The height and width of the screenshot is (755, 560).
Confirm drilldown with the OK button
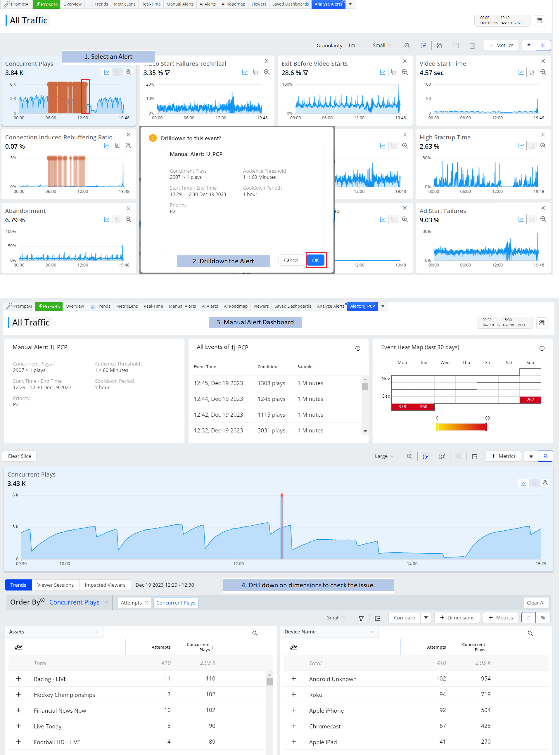[315, 260]
